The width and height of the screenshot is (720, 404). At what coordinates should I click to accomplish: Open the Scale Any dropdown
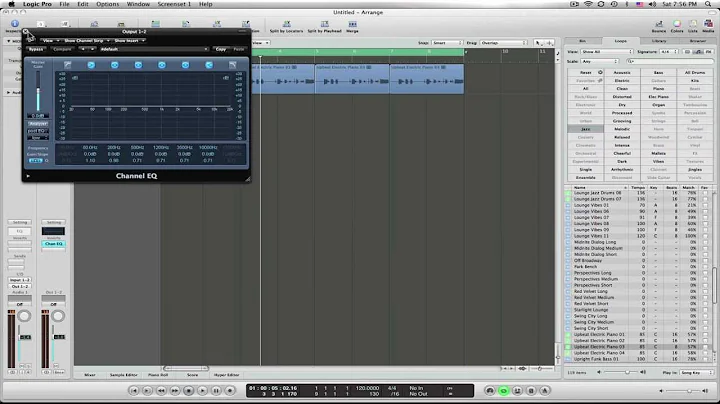[x=600, y=61]
